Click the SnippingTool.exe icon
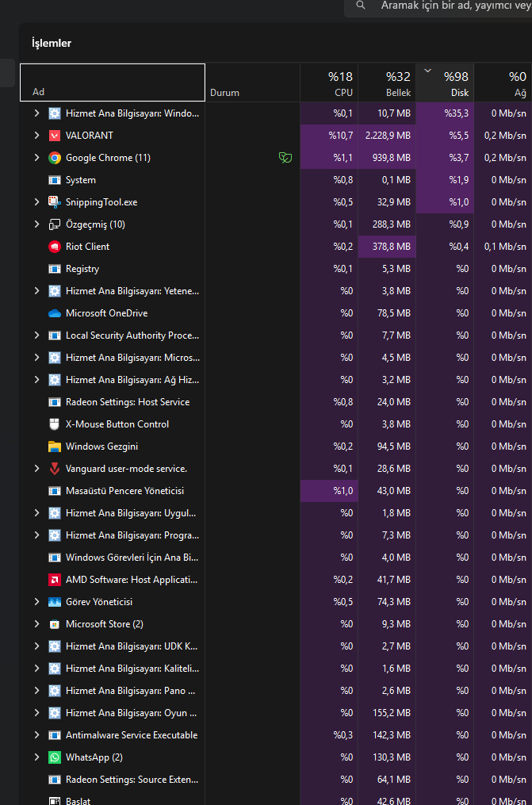 tap(55, 202)
